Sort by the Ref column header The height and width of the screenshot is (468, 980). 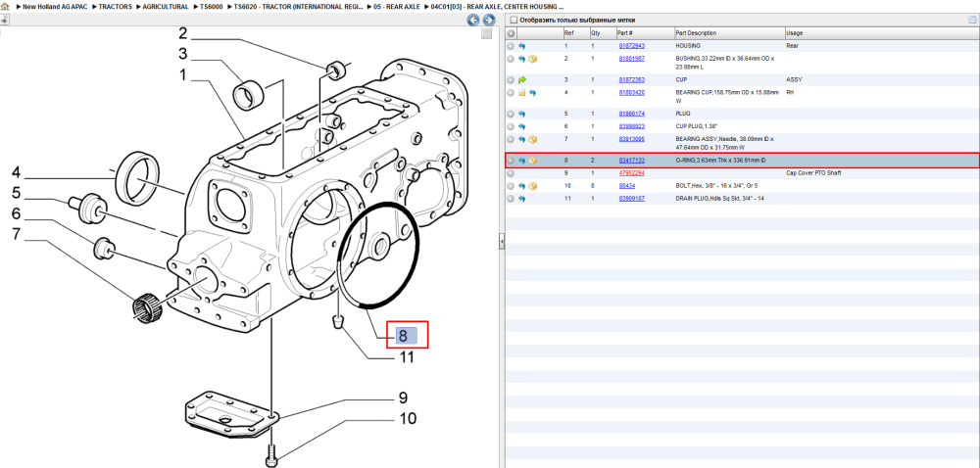tap(568, 33)
